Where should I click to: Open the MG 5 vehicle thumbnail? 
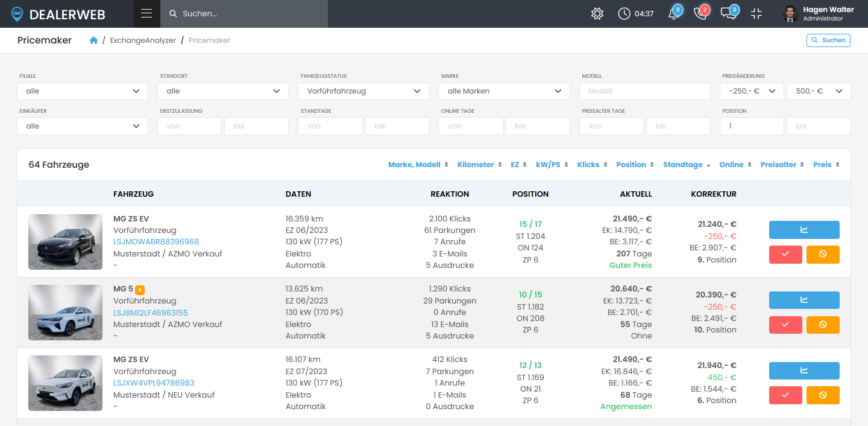[65, 313]
